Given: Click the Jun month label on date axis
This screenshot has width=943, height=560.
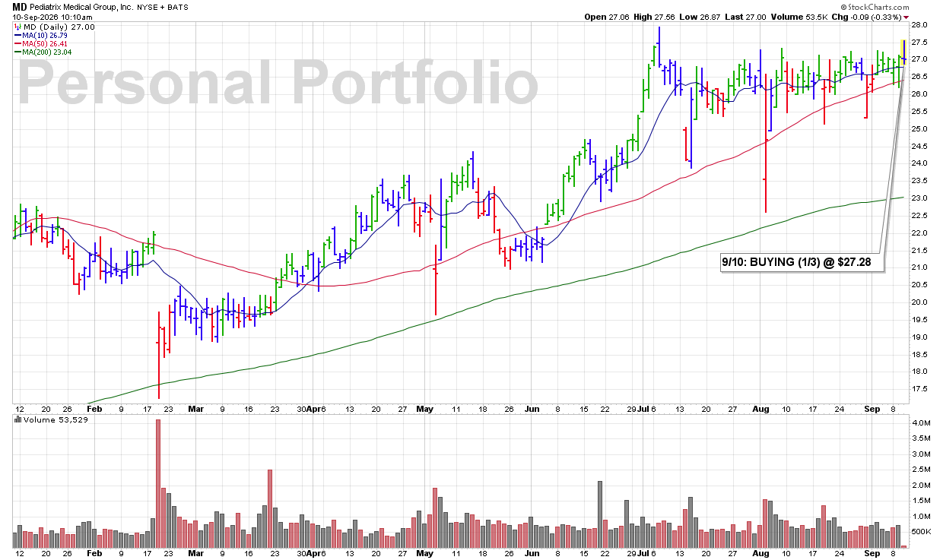Looking at the screenshot, I should 531,408.
